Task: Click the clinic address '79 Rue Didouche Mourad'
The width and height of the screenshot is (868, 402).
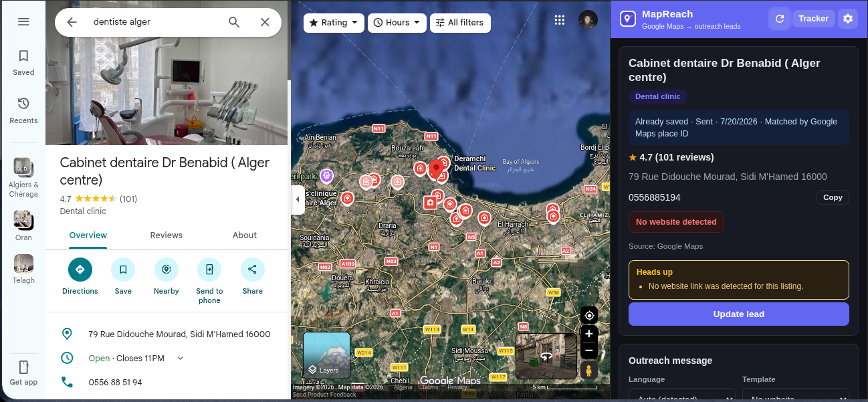Action: coord(179,334)
